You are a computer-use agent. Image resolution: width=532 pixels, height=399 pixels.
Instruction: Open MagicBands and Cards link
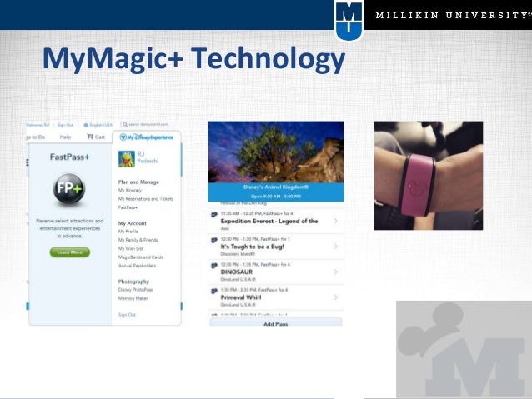141,257
